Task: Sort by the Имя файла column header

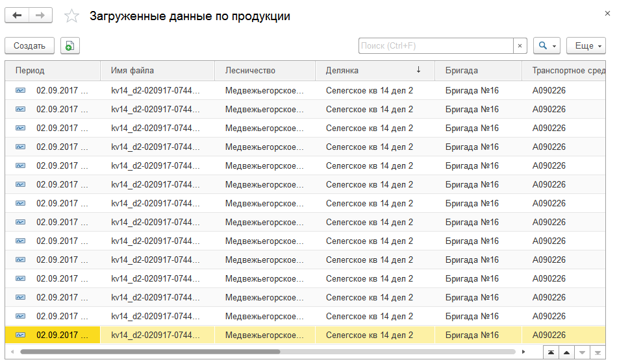Action: (x=157, y=71)
